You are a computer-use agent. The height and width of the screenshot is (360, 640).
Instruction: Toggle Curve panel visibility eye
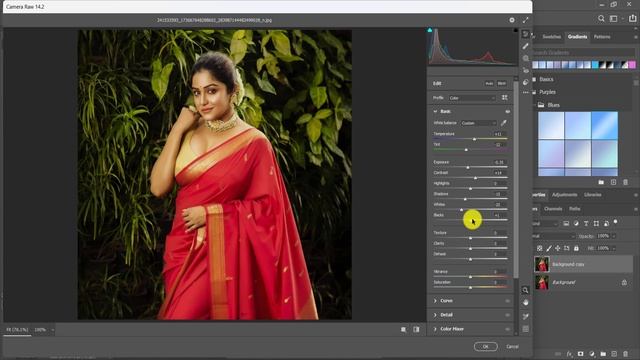[508, 301]
